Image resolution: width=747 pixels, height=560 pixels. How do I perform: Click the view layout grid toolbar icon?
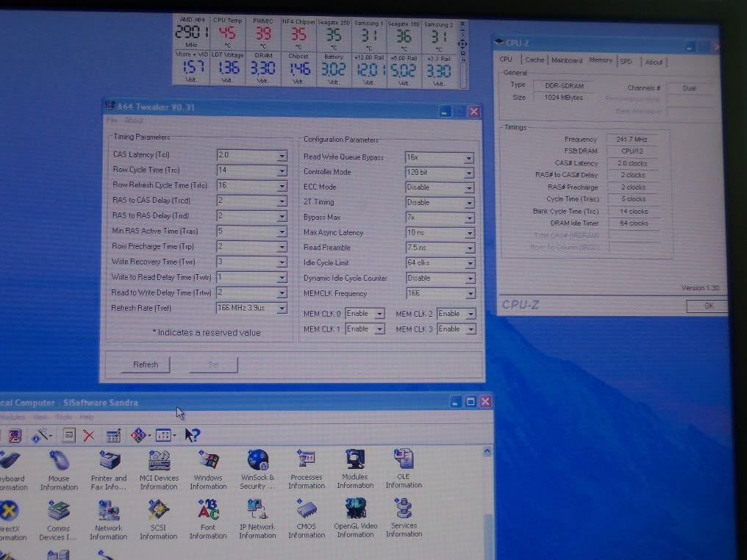coord(163,435)
